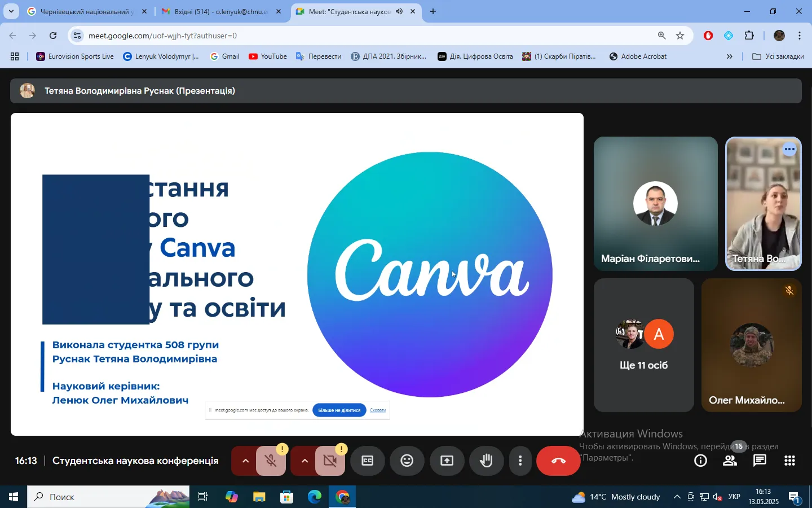
Task: Open the Extensions puzzle icon
Action: [749, 36]
